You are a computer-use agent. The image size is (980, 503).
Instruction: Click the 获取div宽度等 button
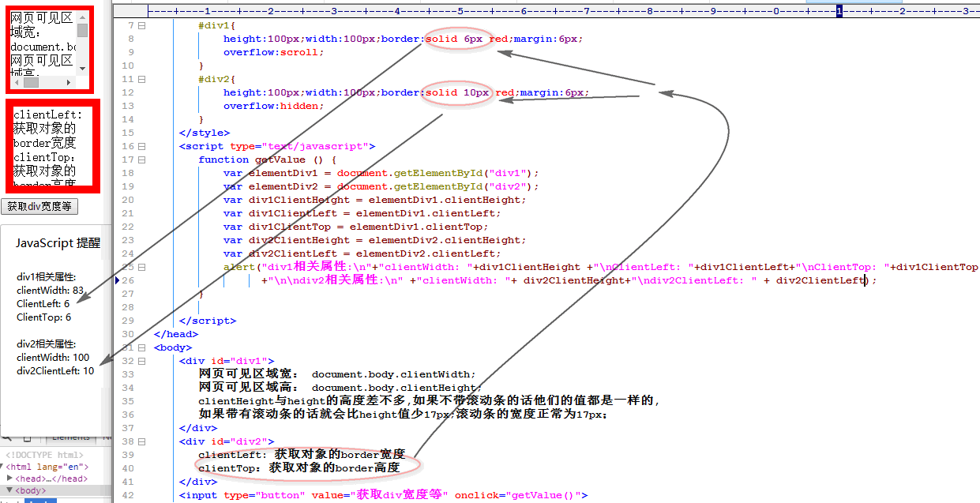[x=39, y=206]
